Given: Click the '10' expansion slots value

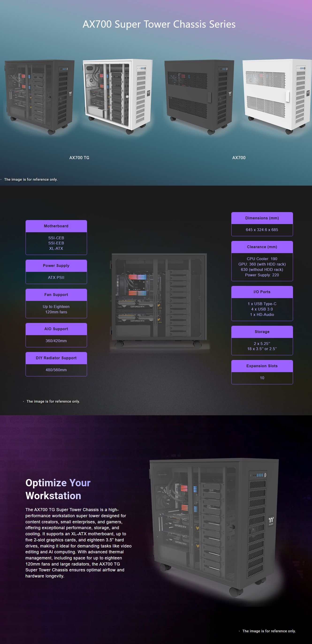Looking at the screenshot, I should click(262, 378).
